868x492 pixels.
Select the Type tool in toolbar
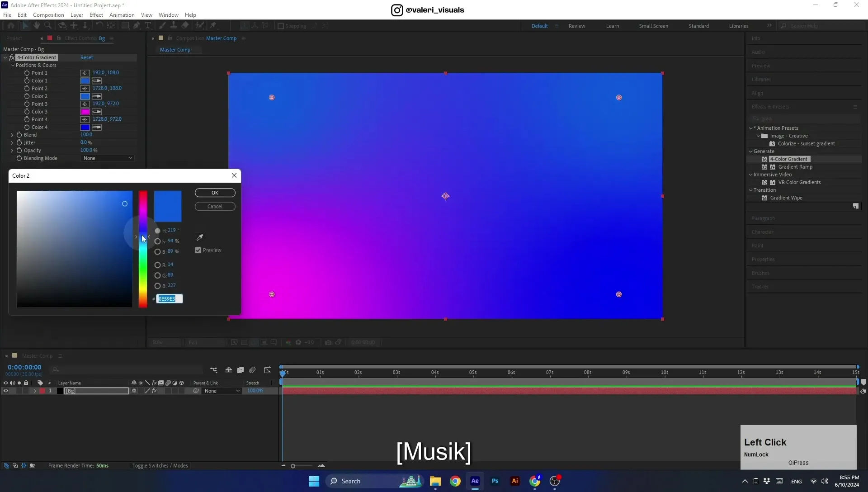tap(148, 26)
